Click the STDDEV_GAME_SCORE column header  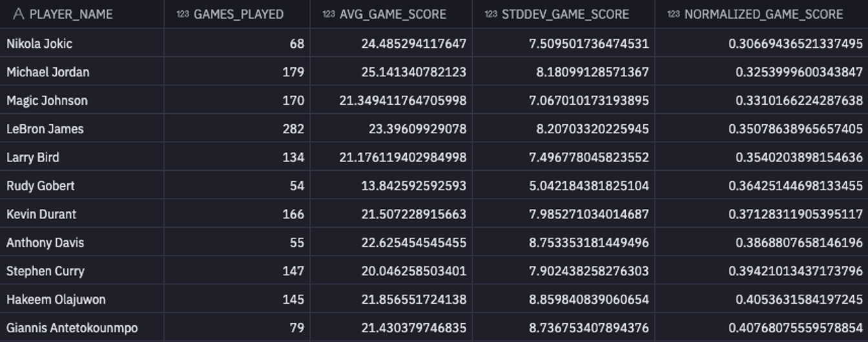point(564,14)
